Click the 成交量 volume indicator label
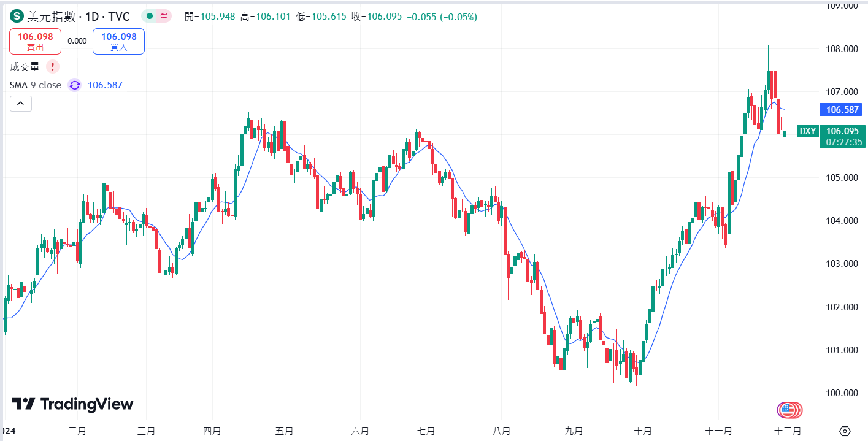 [25, 67]
